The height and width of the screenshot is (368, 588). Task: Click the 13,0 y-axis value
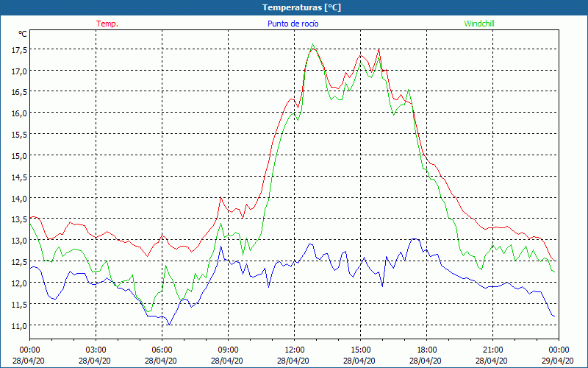[x=19, y=241]
